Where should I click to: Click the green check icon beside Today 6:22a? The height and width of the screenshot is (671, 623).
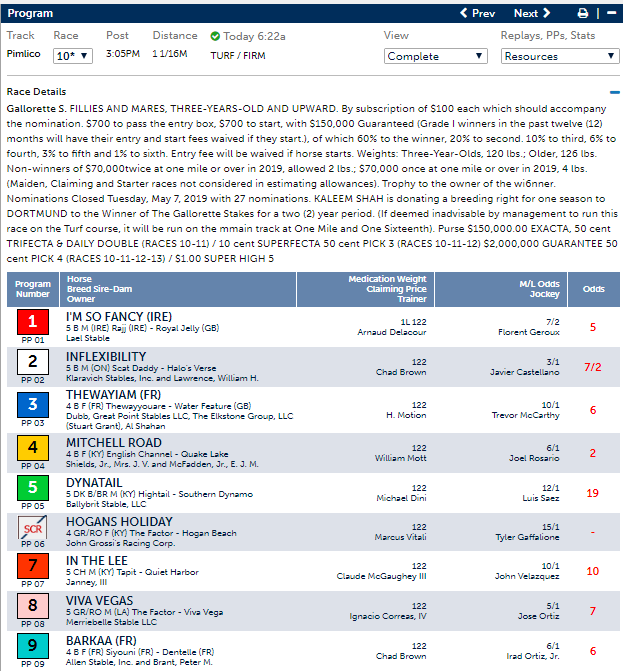pyautogui.click(x=215, y=36)
